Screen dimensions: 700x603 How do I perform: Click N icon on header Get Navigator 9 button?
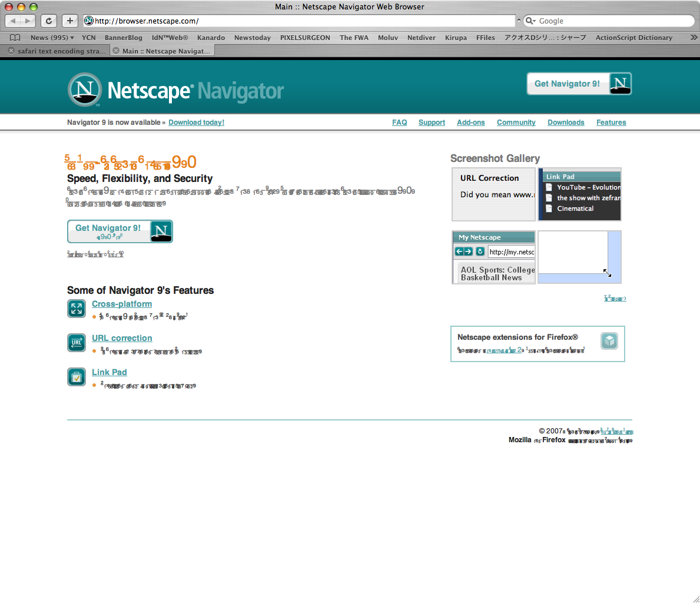pyautogui.click(x=620, y=84)
